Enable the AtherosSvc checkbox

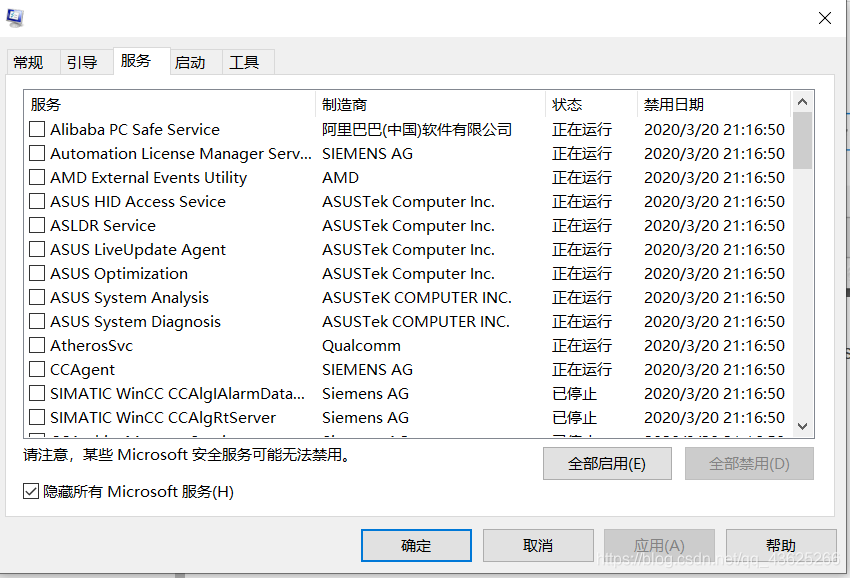[37, 345]
